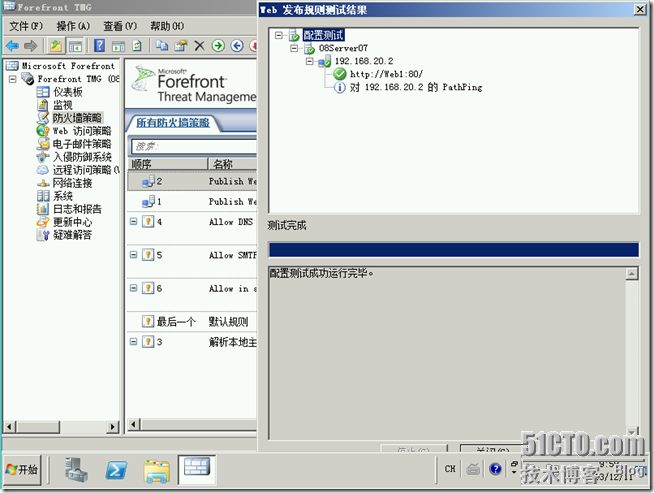The height and width of the screenshot is (493, 654).
Task: Select 防火墙策略 in the console tree
Action: pos(77,118)
